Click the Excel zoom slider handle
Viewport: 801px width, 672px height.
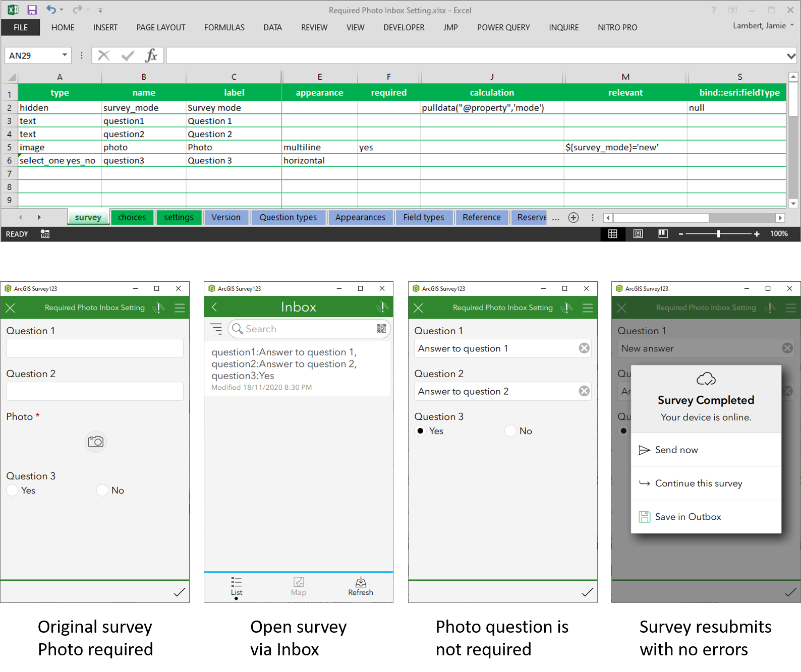pos(718,234)
